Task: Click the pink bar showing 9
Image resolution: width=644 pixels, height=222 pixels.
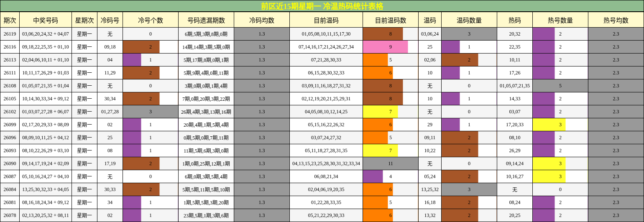Action: click(386, 47)
